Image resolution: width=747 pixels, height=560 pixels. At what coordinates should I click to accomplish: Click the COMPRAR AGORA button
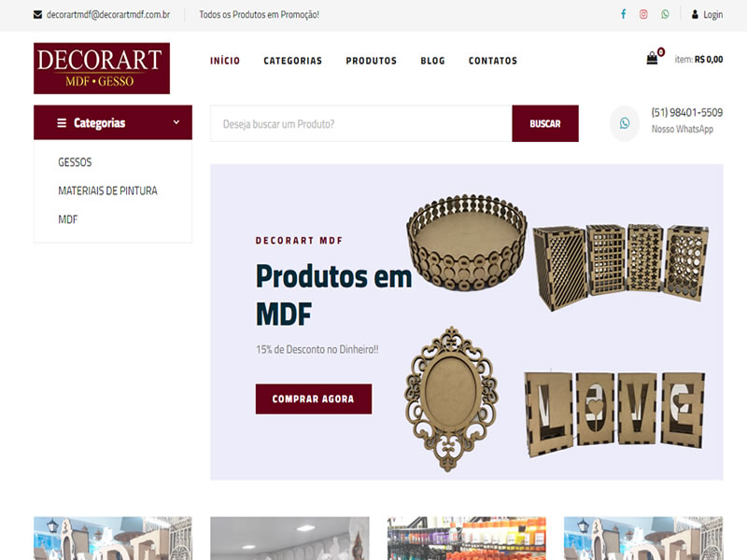[314, 399]
